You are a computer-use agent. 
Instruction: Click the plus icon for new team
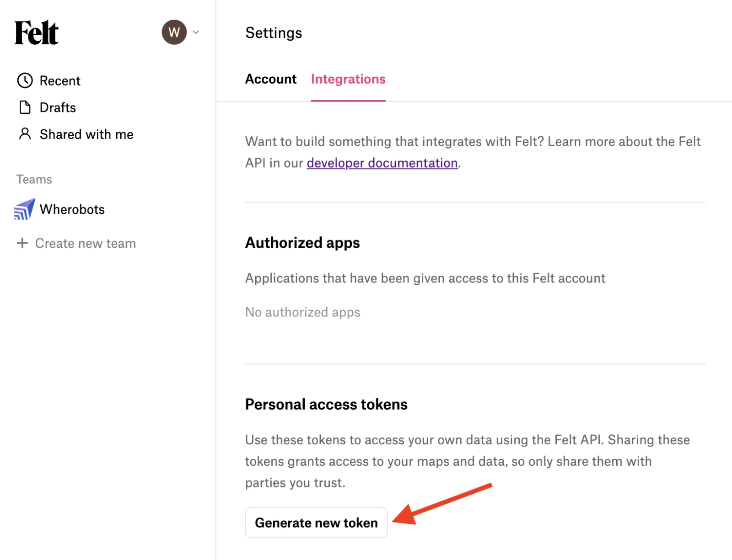22,243
